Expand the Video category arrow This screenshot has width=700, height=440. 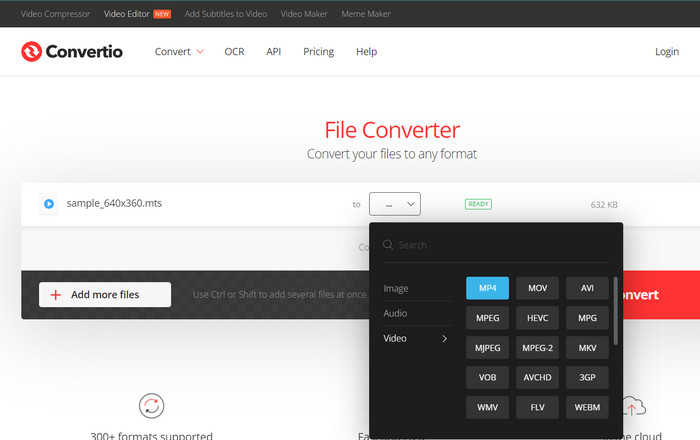(x=444, y=339)
